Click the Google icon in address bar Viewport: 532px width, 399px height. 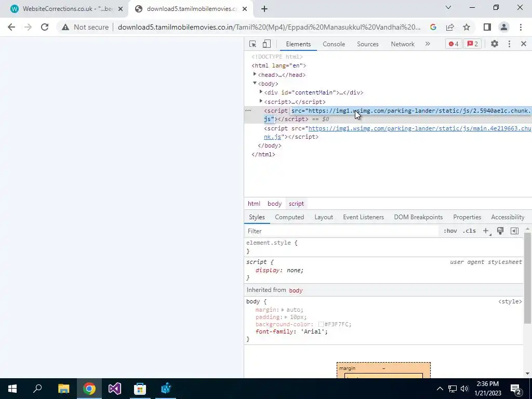(x=433, y=27)
